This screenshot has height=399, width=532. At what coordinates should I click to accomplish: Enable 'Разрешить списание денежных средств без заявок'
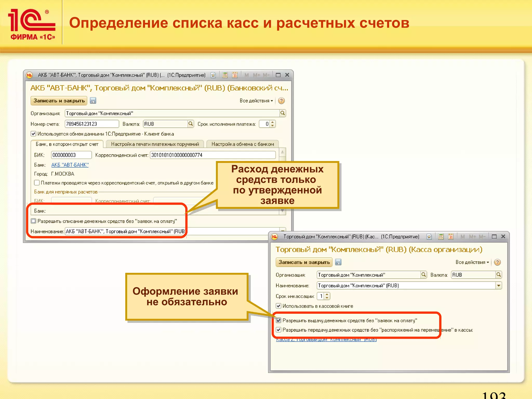tap(34, 221)
